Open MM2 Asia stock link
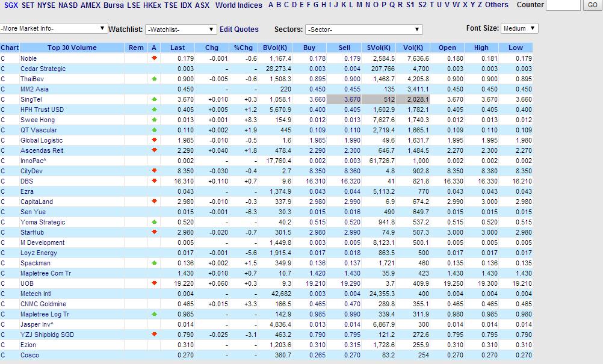 point(35,89)
